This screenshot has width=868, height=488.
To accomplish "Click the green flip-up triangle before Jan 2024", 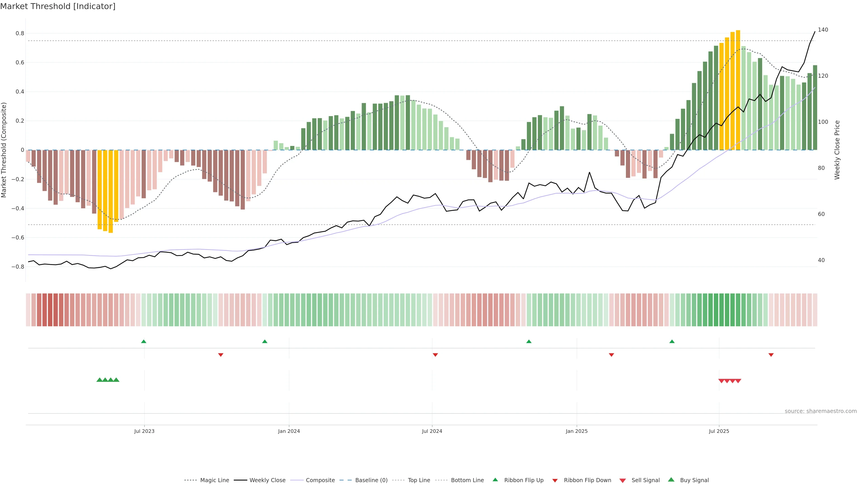I will tap(264, 342).
